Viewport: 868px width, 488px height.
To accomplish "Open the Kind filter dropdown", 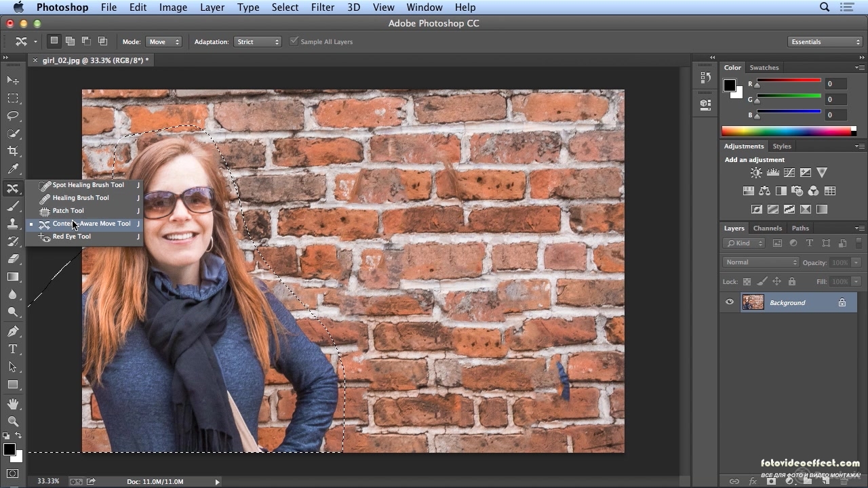I will 744,243.
